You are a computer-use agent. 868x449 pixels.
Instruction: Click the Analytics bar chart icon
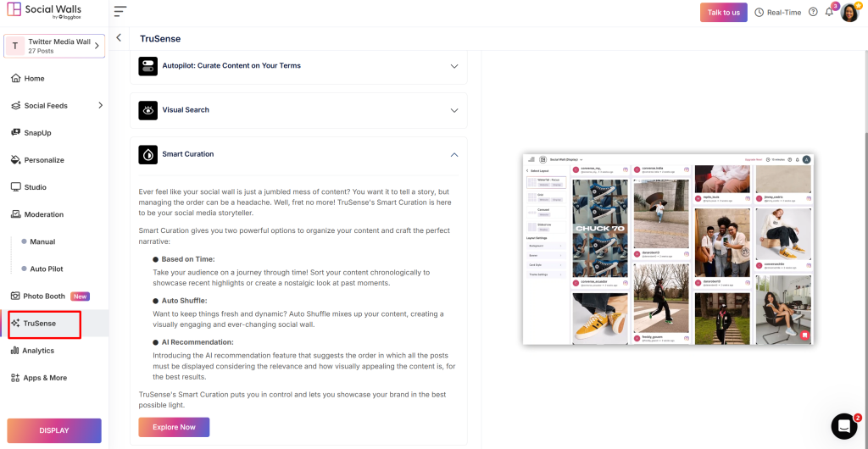[15, 351]
